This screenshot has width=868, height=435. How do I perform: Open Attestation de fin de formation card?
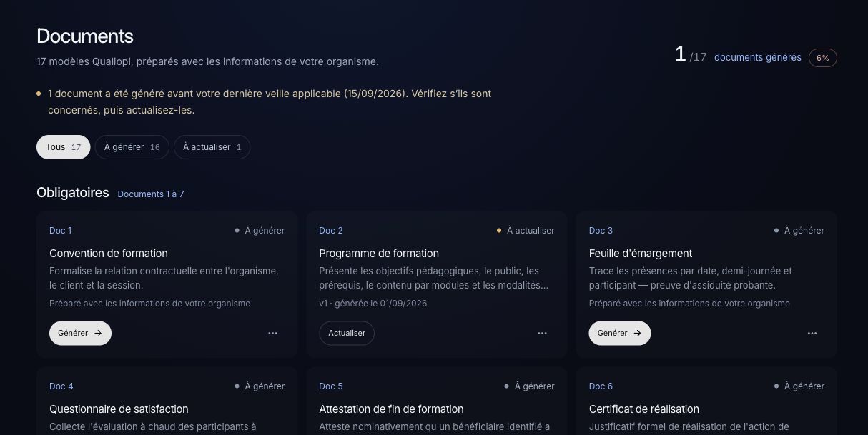437,401
